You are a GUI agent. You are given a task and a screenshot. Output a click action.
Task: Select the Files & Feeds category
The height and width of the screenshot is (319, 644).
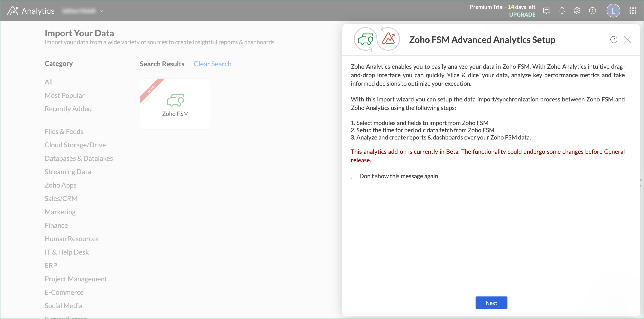pos(64,131)
